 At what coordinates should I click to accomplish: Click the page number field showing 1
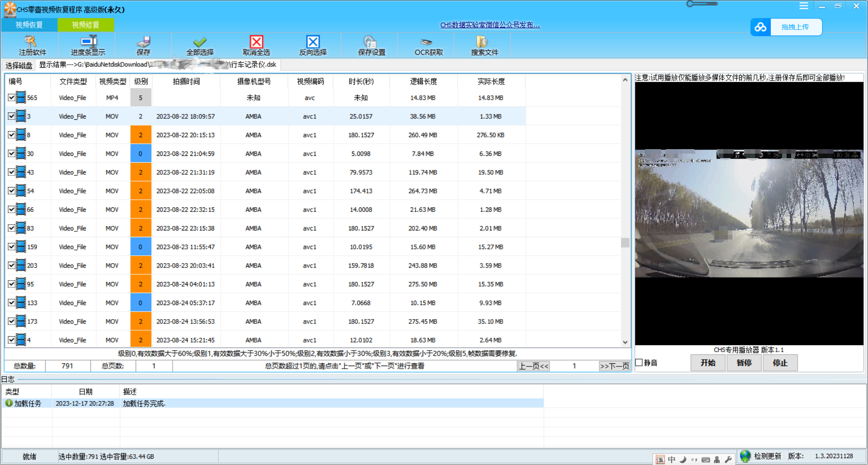574,366
